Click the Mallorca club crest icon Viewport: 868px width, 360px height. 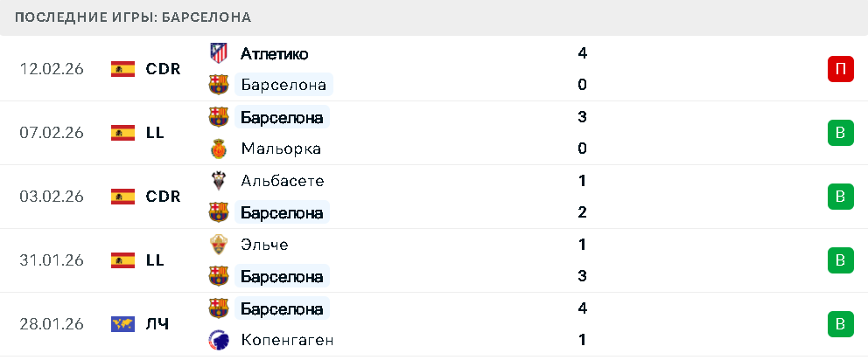click(x=218, y=149)
